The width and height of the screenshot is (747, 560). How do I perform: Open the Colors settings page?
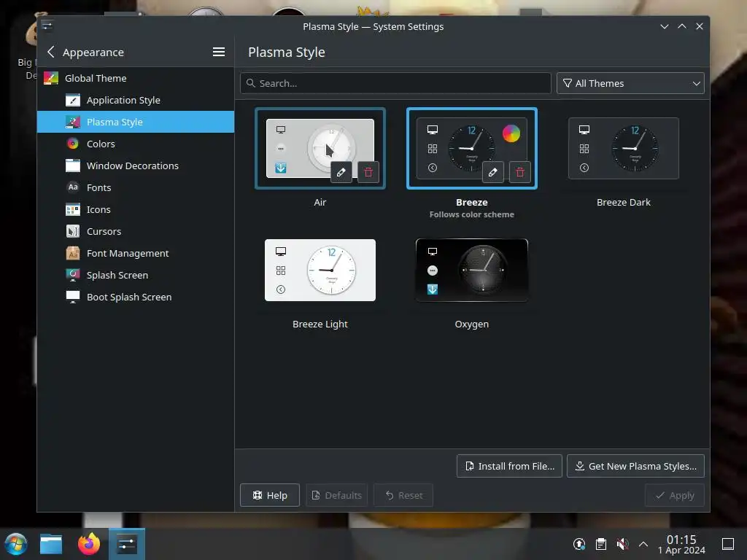point(135,144)
